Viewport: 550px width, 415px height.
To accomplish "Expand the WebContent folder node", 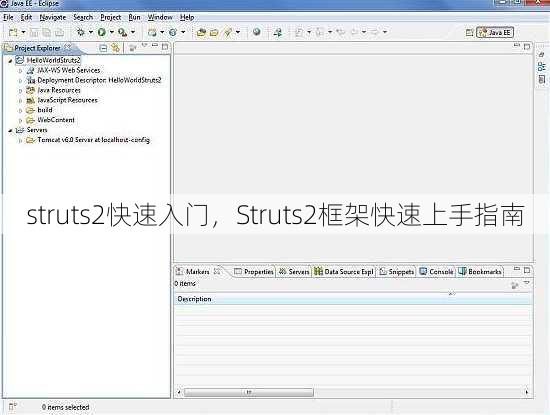I will pos(20,120).
